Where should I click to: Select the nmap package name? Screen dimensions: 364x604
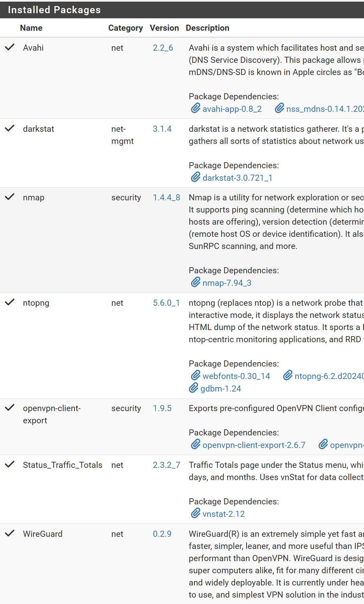(x=34, y=198)
